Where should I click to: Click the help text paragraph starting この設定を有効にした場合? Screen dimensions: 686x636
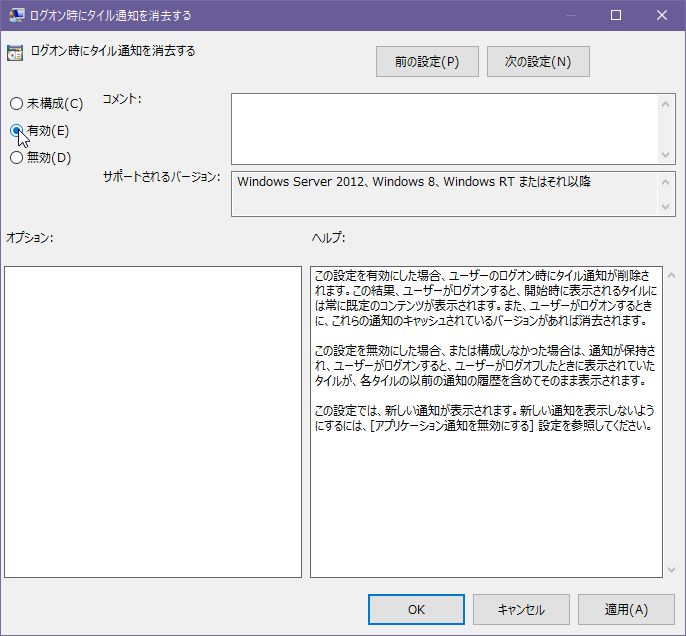pyautogui.click(x=486, y=298)
